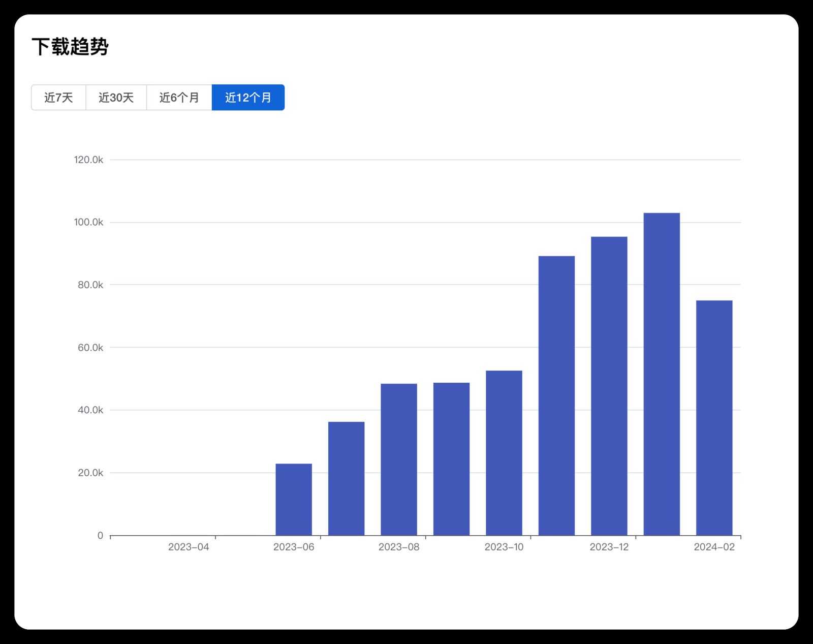Click the 2023-07 bar in chart
The image size is (813, 644).
tap(346, 478)
